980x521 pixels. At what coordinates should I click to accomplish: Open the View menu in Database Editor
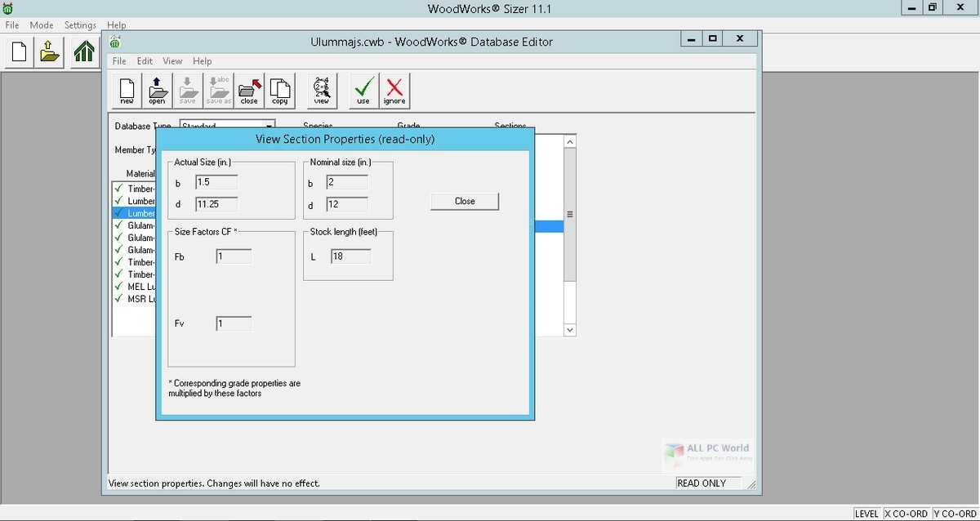point(172,61)
